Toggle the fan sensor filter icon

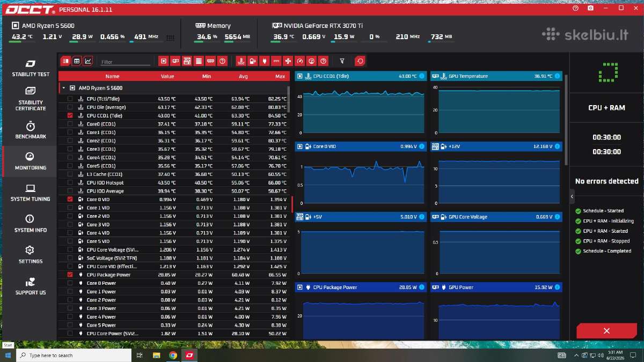point(288,61)
